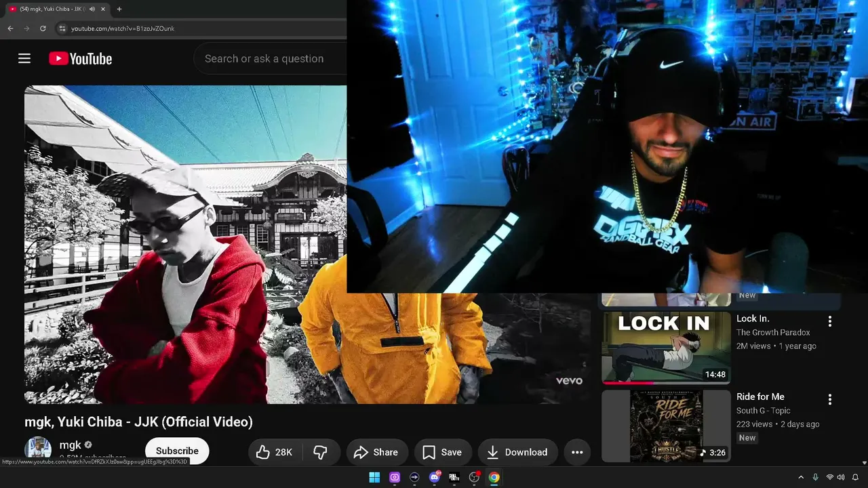Viewport: 868px width, 488px height.
Task: Open the 'Lock In.' video title link
Action: (753, 319)
